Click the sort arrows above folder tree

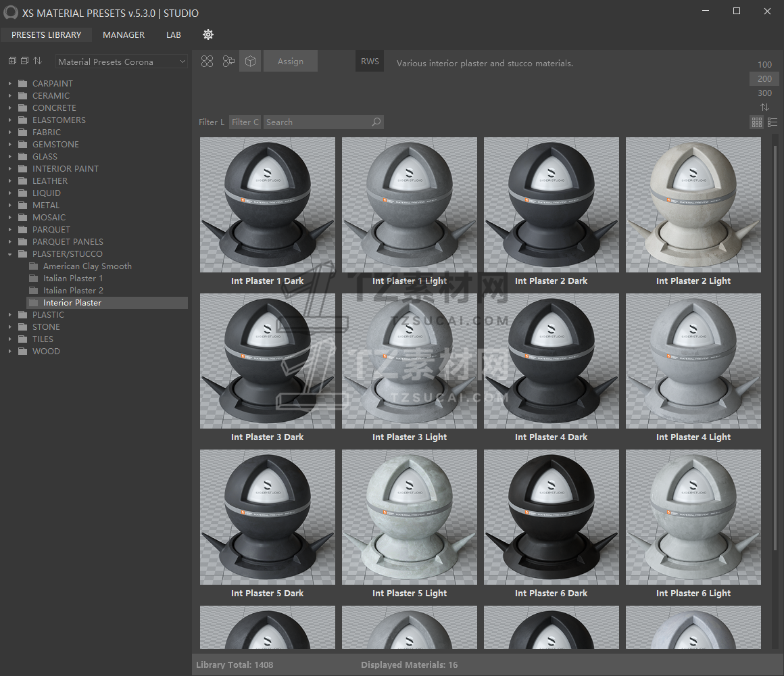point(38,61)
